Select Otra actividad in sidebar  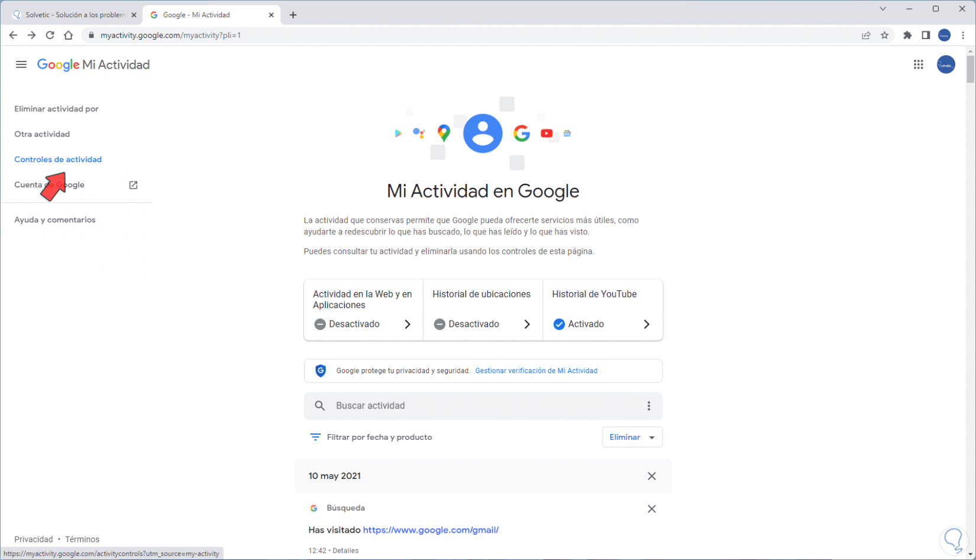(x=42, y=134)
